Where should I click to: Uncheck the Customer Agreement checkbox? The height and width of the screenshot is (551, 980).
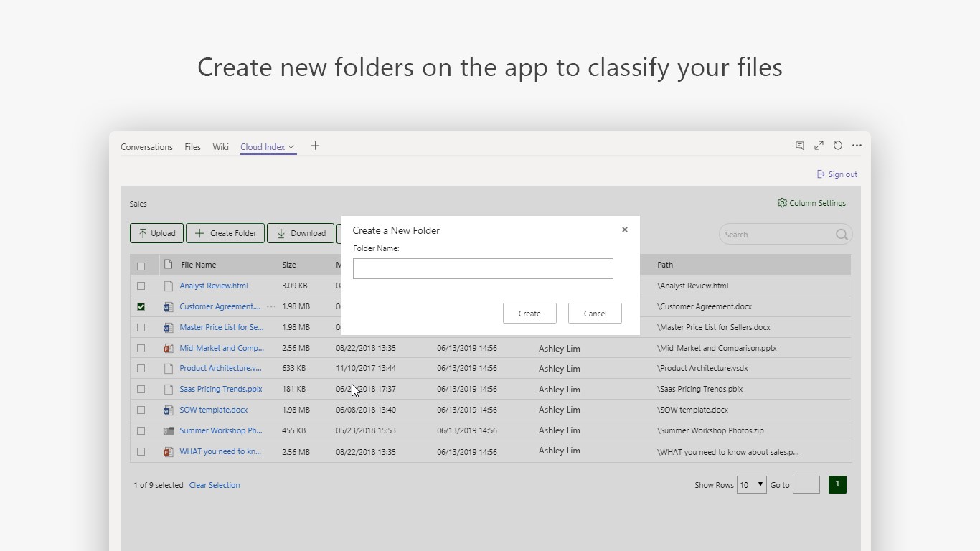(x=141, y=306)
